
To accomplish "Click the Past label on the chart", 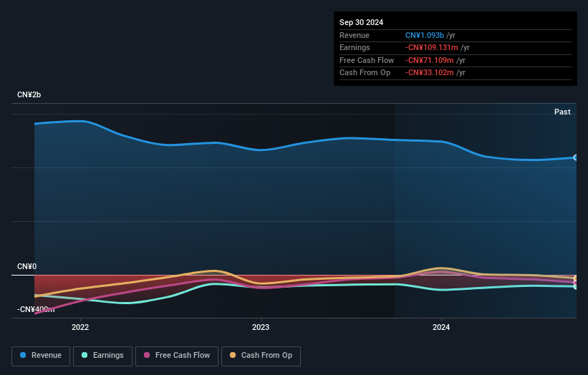I will [x=562, y=112].
